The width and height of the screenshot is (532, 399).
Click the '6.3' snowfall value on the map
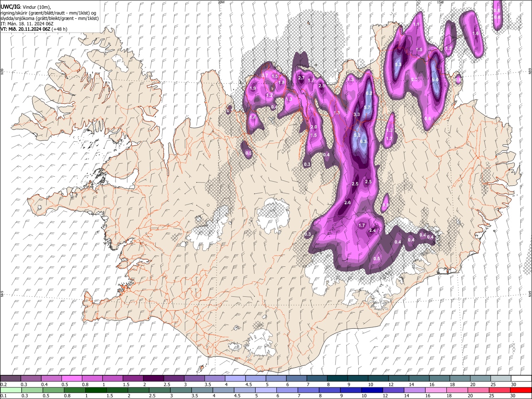click(x=364, y=142)
